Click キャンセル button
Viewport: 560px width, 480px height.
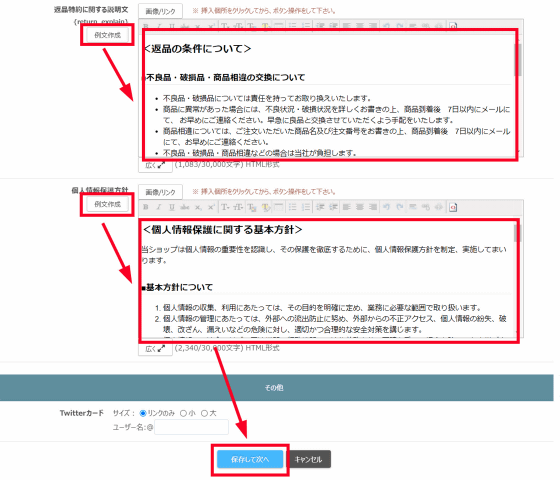[309, 459]
